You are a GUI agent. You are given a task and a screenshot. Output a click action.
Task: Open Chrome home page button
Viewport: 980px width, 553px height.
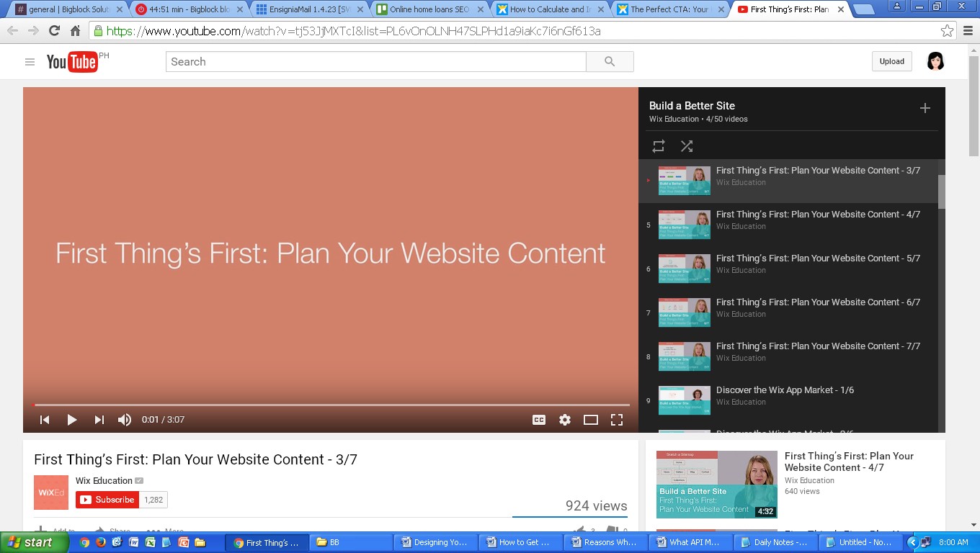pyautogui.click(x=75, y=31)
